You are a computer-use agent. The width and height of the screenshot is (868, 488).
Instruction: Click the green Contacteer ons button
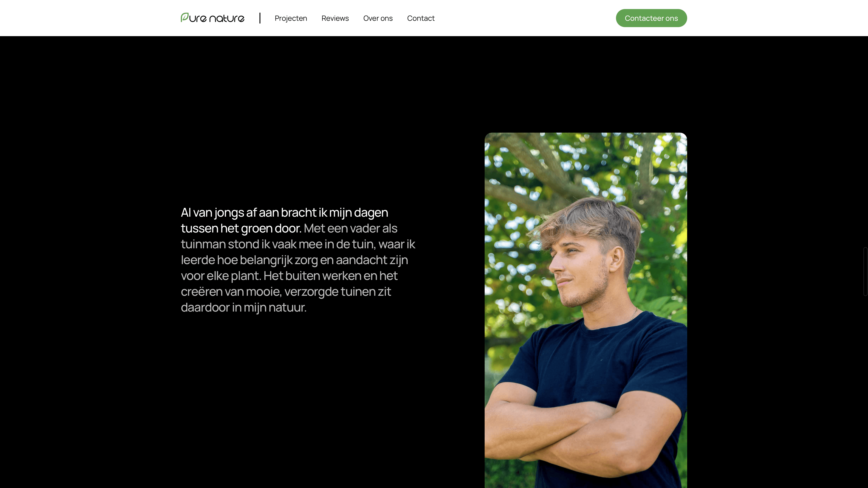click(651, 18)
